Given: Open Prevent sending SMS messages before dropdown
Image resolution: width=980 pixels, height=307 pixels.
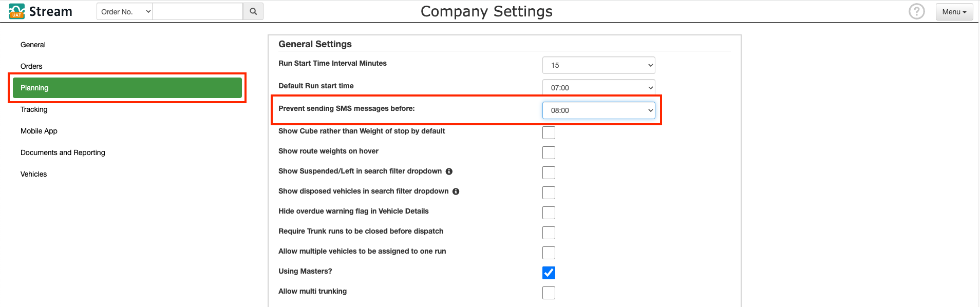Looking at the screenshot, I should [598, 110].
